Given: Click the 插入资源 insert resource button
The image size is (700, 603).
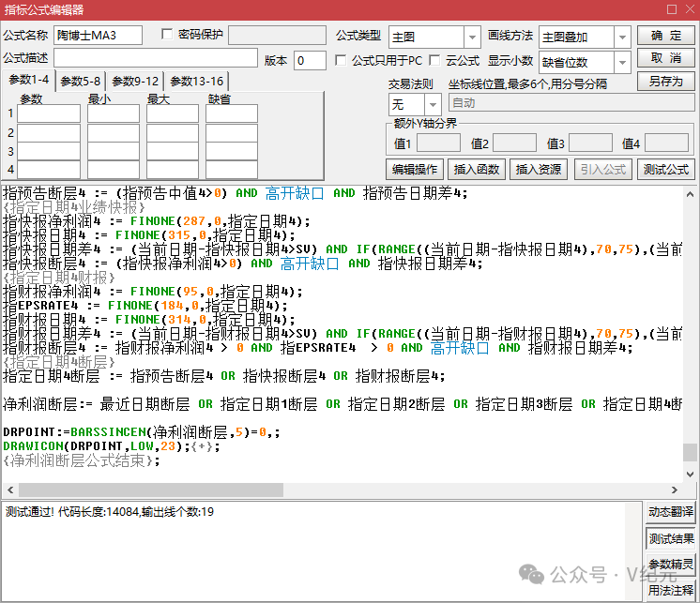Looking at the screenshot, I should 539,170.
